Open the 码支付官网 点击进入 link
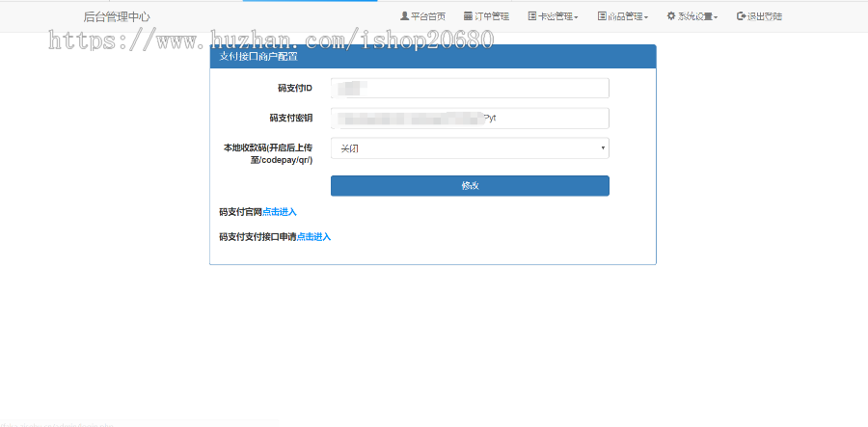Viewport: 868px width, 427px height. pyautogui.click(x=280, y=211)
